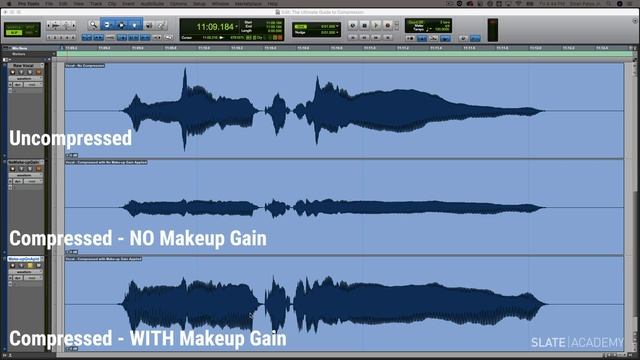The height and width of the screenshot is (360, 640).
Task: Click the edit mode selector box
Action: point(22,30)
